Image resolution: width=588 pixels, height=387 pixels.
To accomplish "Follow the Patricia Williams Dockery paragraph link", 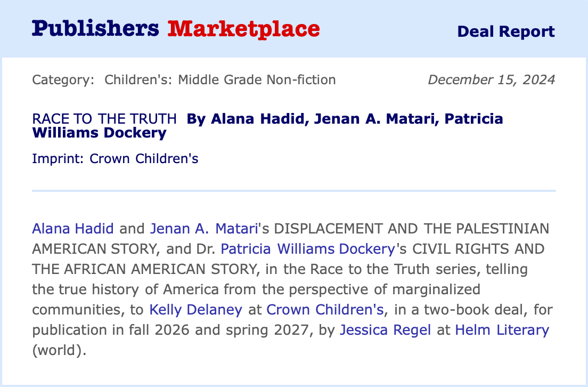I will coord(308,248).
